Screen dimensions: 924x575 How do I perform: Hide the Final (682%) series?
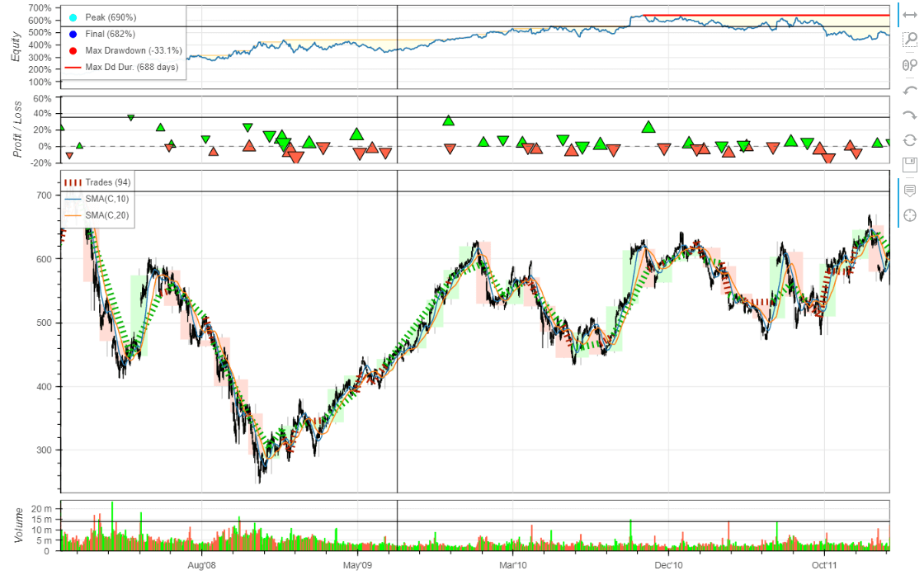click(102, 34)
